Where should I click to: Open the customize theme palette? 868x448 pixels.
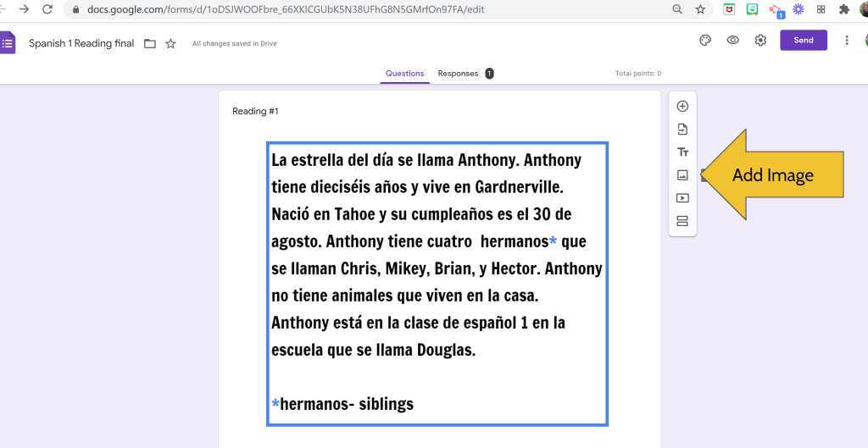(705, 41)
